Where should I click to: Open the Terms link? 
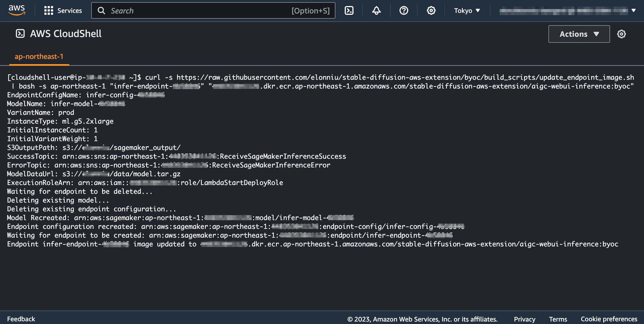pos(558,319)
